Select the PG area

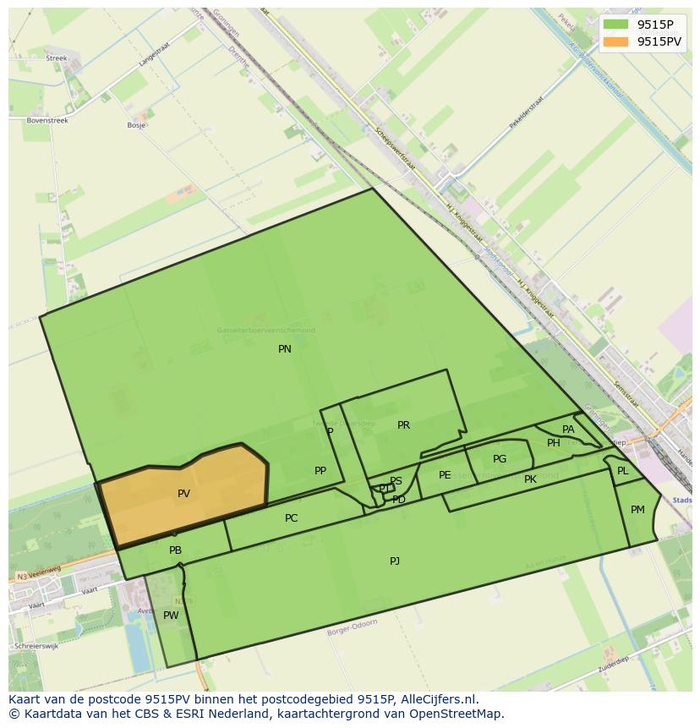tap(499, 459)
